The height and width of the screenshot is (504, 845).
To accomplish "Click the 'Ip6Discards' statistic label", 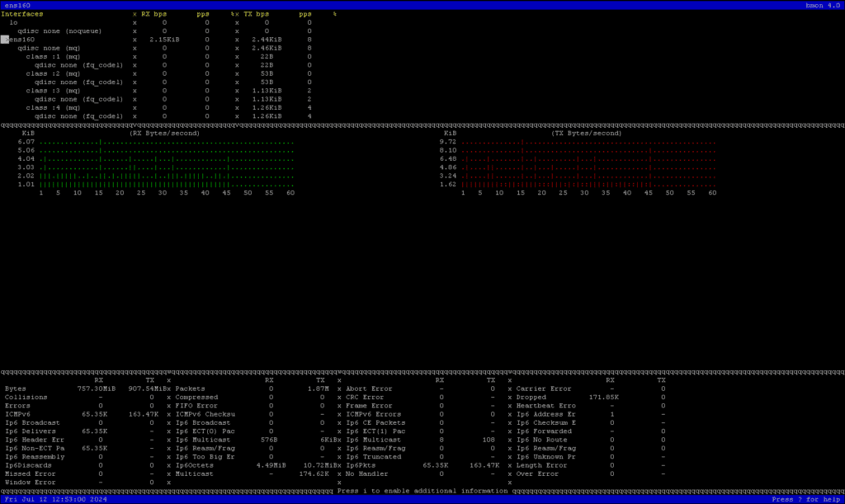I will tap(29, 466).
